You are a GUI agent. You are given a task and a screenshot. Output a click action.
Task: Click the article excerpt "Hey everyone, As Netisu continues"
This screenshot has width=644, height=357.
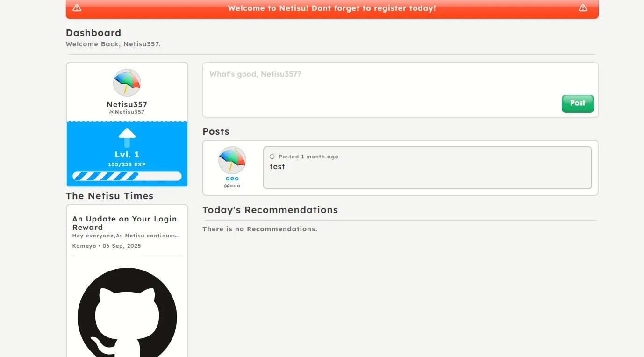pyautogui.click(x=126, y=236)
